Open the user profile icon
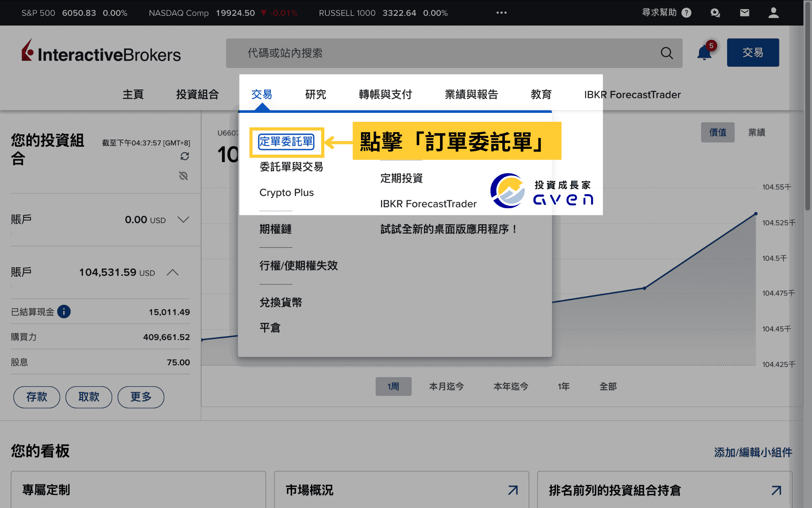Viewport: 812px width, 508px height. [x=773, y=13]
